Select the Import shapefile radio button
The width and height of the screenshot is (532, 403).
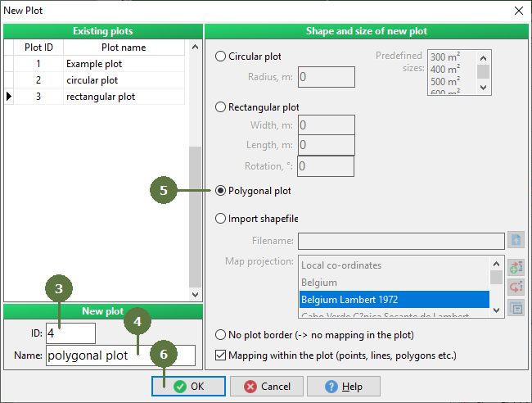click(x=220, y=219)
